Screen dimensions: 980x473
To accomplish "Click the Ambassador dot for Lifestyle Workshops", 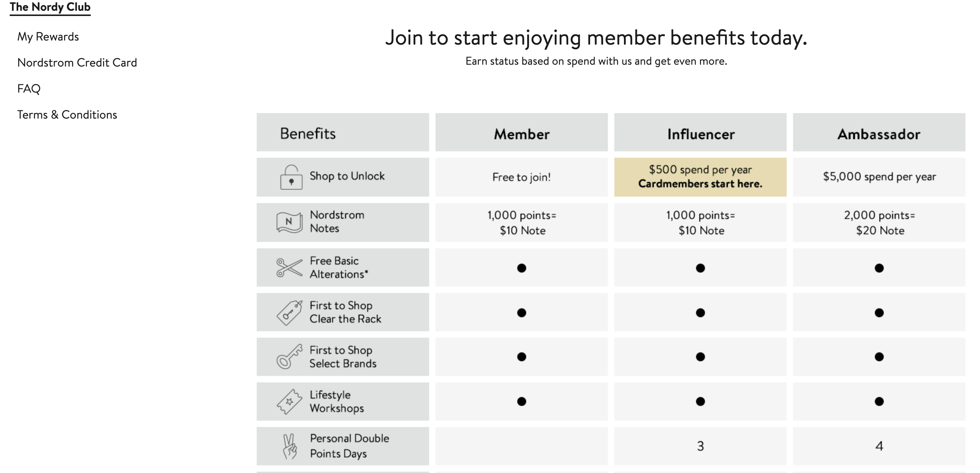I will [x=878, y=402].
